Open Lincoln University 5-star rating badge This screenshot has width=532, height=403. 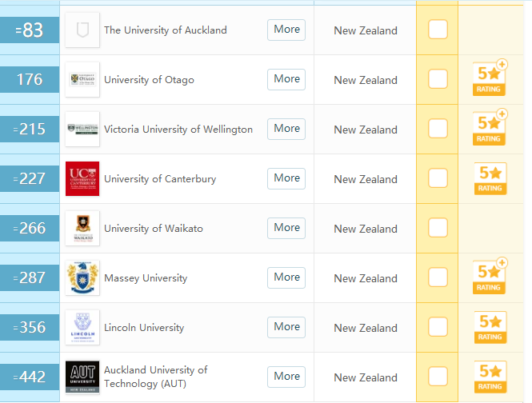click(489, 327)
